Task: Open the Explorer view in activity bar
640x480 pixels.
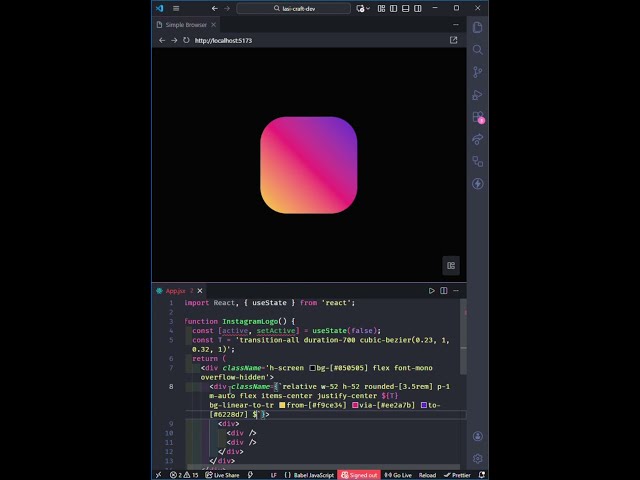Action: point(477,27)
